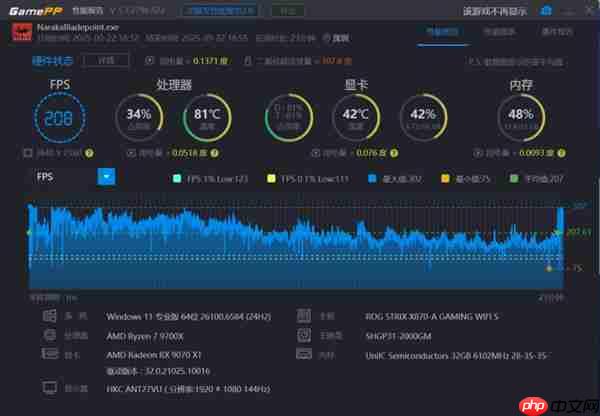
Task: Click help icon beside CPU power 0.0518 度
Action: [x=215, y=153]
